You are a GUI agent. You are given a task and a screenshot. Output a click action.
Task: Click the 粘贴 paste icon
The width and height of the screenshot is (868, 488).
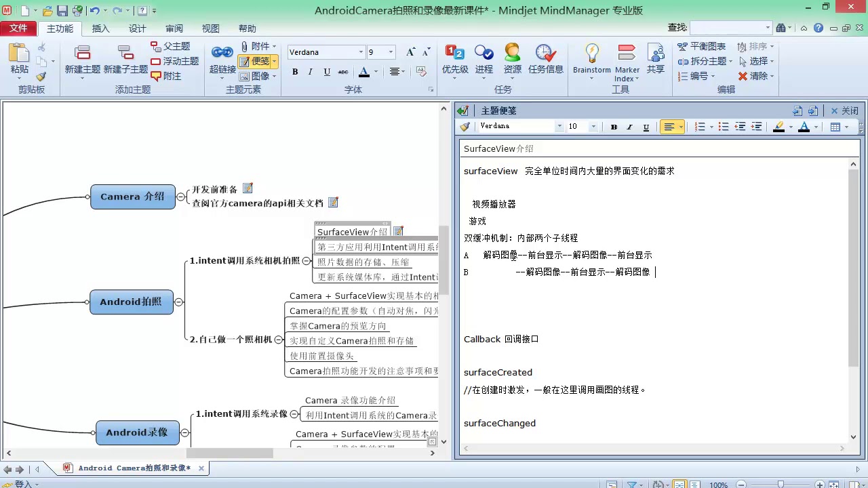(x=19, y=53)
